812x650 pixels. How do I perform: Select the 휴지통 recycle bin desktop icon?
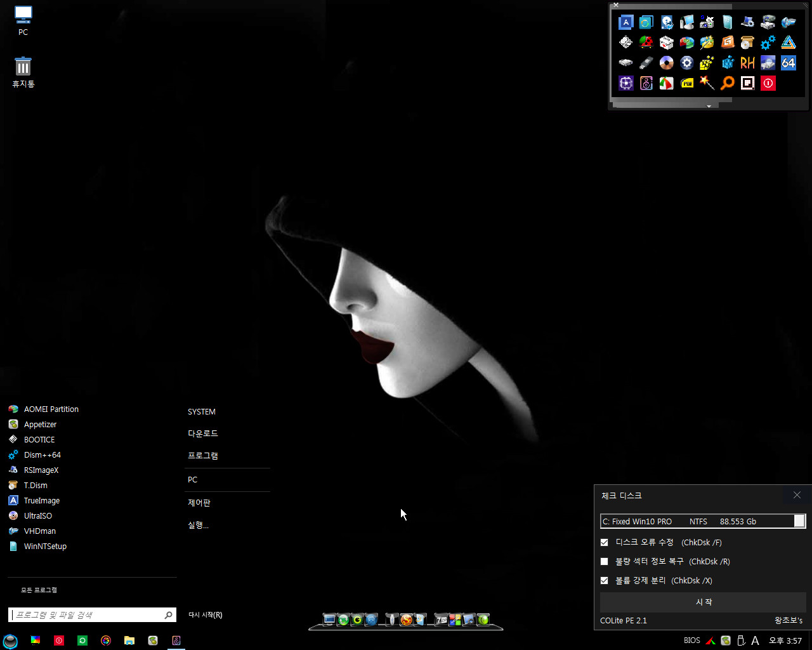click(x=23, y=72)
